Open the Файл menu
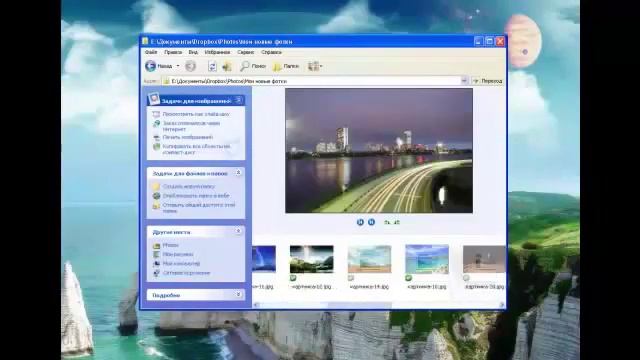 coord(151,52)
